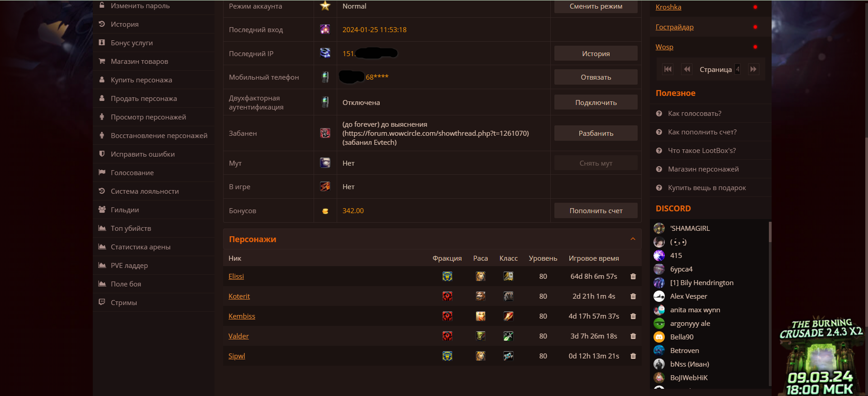Go to first page of player list
The height and width of the screenshot is (396, 868).
click(x=668, y=69)
